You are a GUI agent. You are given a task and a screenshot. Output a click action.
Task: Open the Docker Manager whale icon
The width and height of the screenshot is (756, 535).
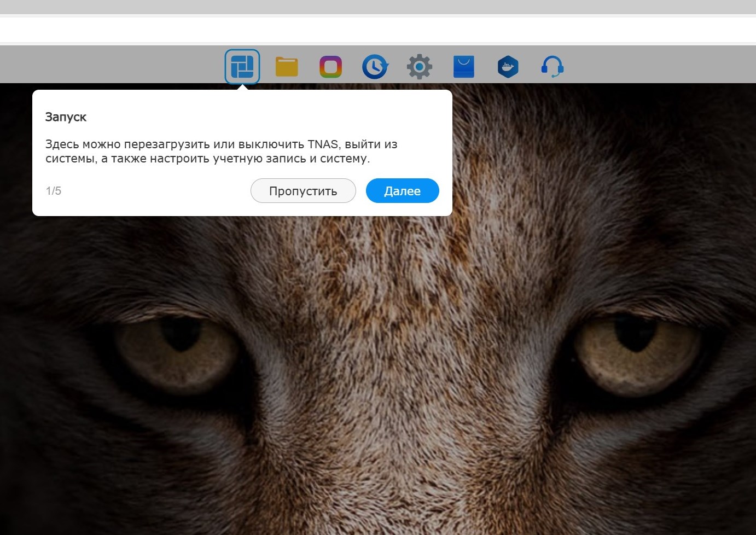[508, 67]
